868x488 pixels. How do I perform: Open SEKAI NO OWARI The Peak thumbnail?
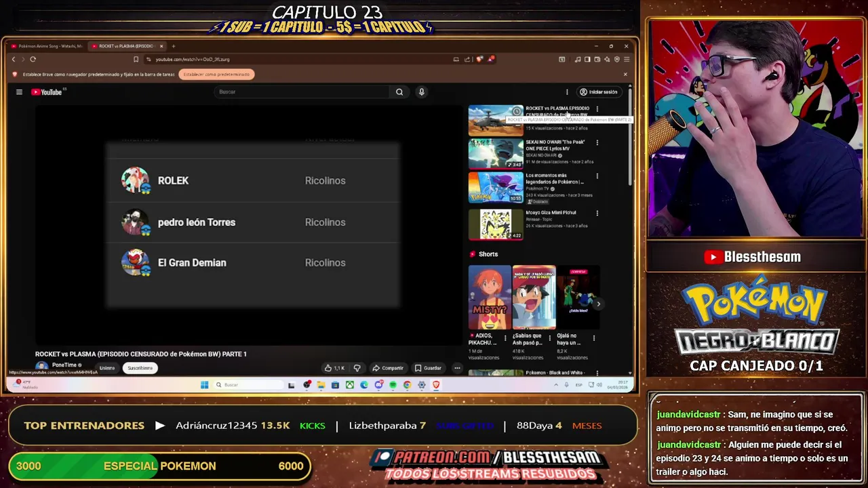point(496,154)
